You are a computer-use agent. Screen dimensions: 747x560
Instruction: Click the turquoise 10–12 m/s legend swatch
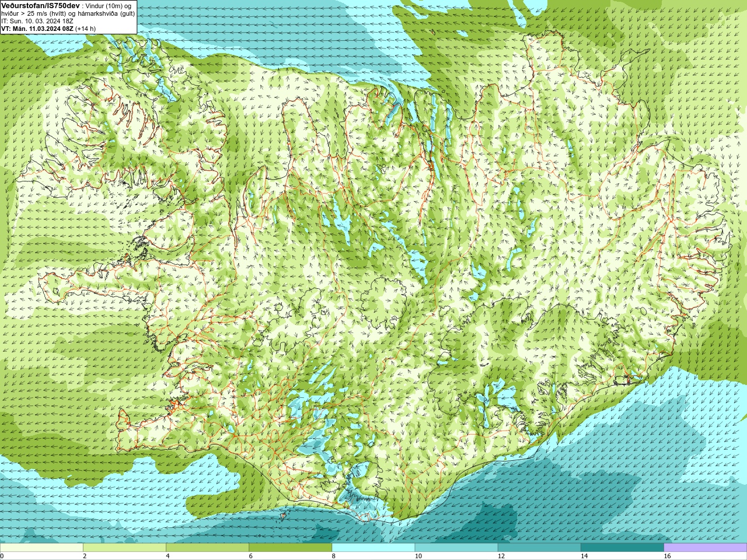click(x=456, y=547)
